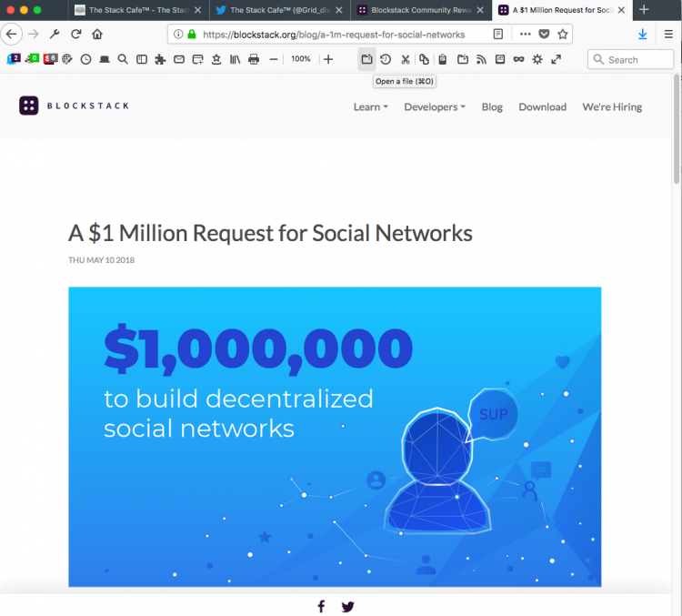The width and height of the screenshot is (682, 616).
Task: Switch to The Stack Cafe Twitter tab
Action: pyautogui.click(x=280, y=10)
